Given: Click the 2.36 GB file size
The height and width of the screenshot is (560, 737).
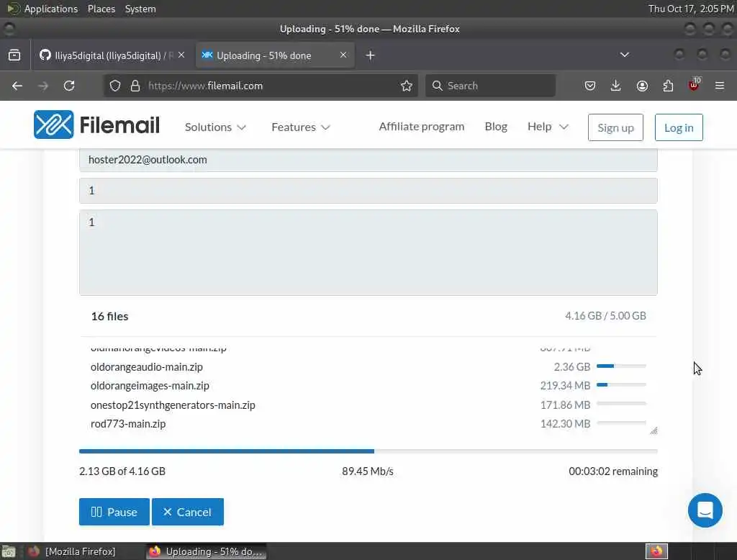Looking at the screenshot, I should (571, 367).
